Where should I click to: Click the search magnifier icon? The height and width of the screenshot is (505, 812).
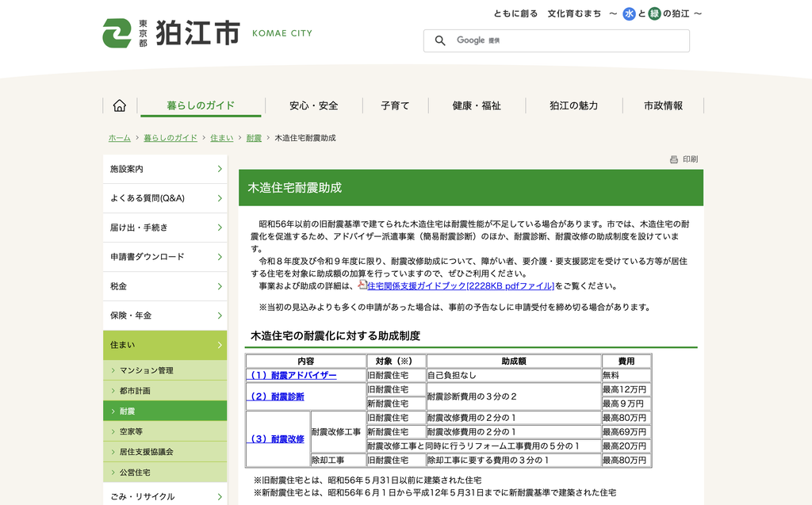(x=439, y=40)
